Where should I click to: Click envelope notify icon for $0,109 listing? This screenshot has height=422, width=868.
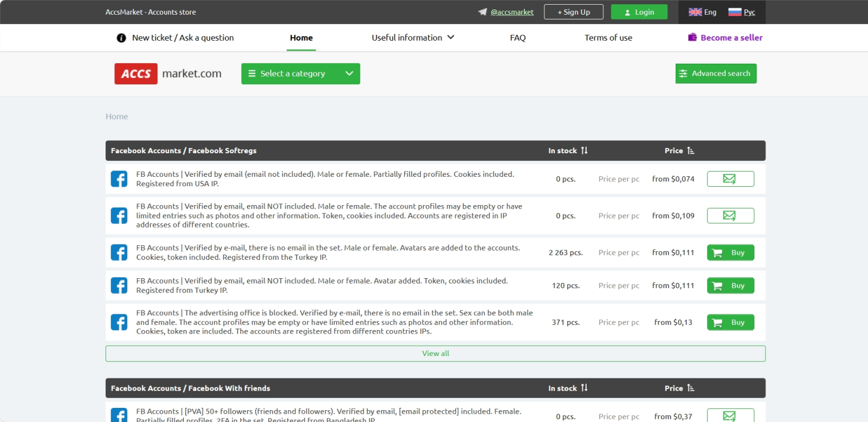730,216
